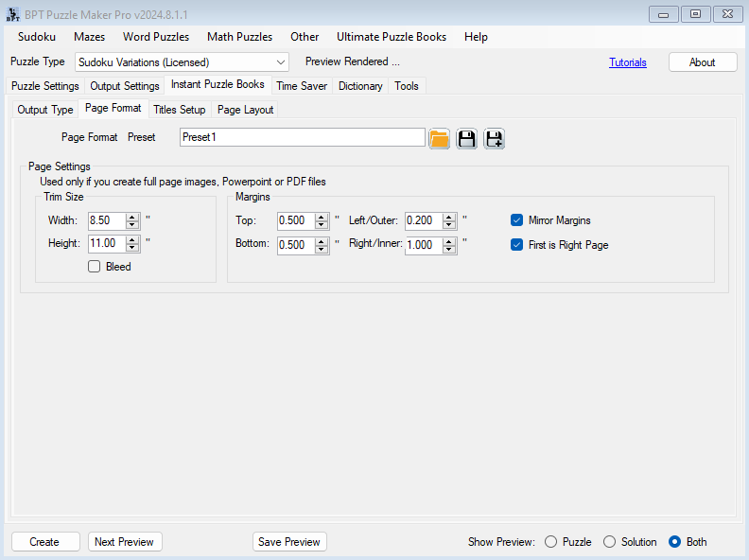Decrease the Bottom margin value
The image size is (749, 560).
point(322,249)
